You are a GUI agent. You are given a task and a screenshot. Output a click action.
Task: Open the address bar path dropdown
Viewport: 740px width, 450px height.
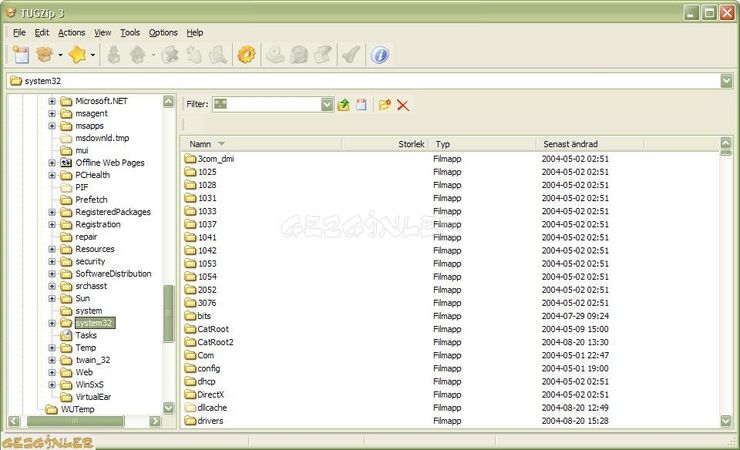[x=726, y=81]
